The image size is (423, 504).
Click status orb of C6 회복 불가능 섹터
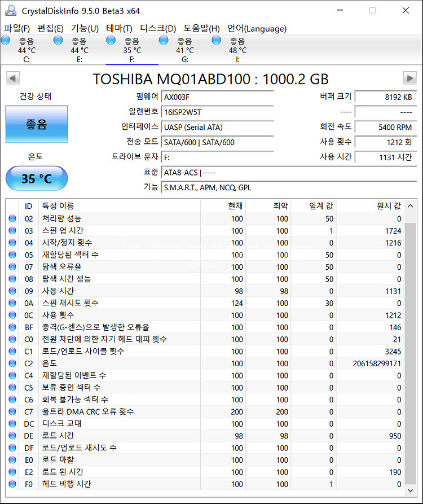tap(12, 400)
